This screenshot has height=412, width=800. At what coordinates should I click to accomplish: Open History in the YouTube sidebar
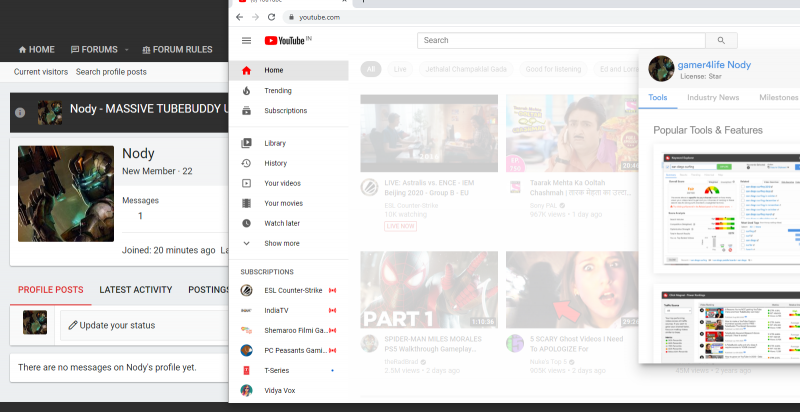click(x=275, y=163)
